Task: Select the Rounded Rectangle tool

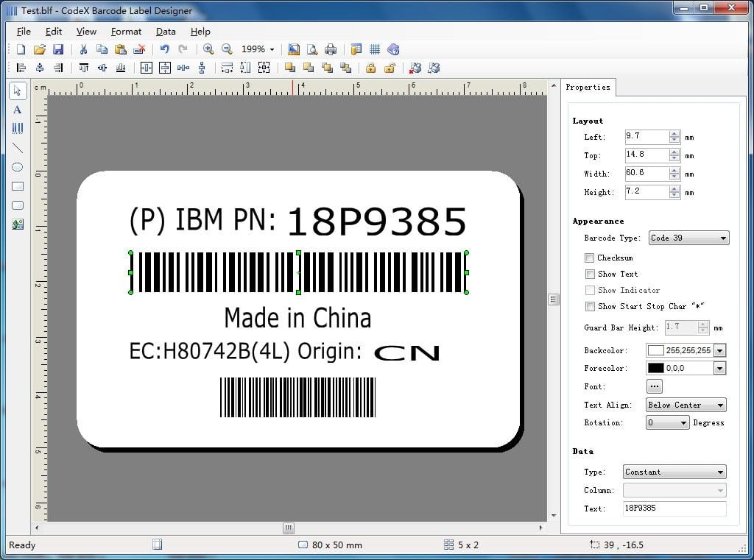Action: [18, 205]
